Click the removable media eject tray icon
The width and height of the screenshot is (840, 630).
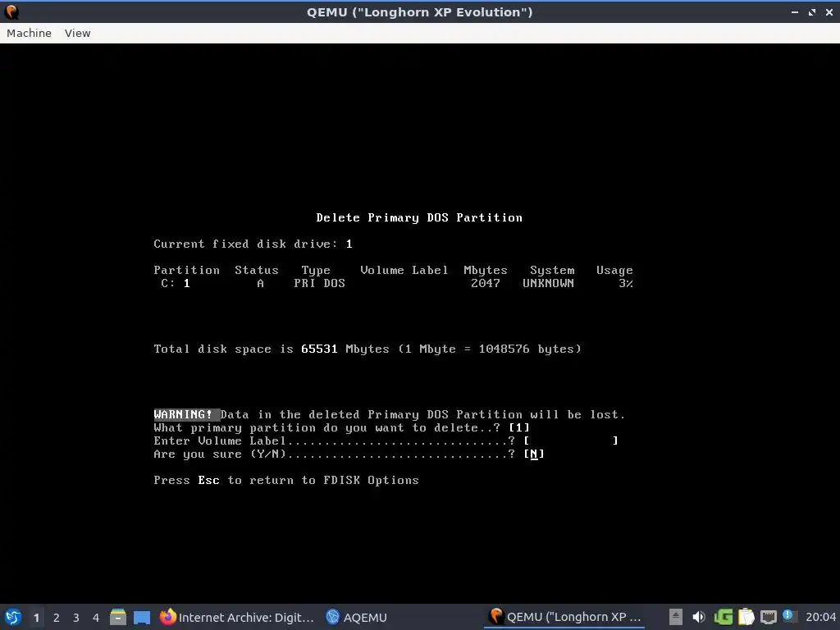[676, 617]
